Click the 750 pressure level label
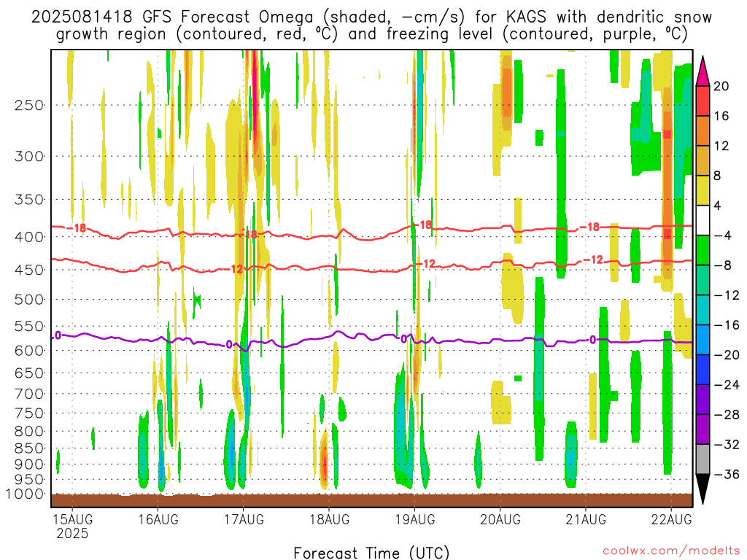 (x=29, y=413)
